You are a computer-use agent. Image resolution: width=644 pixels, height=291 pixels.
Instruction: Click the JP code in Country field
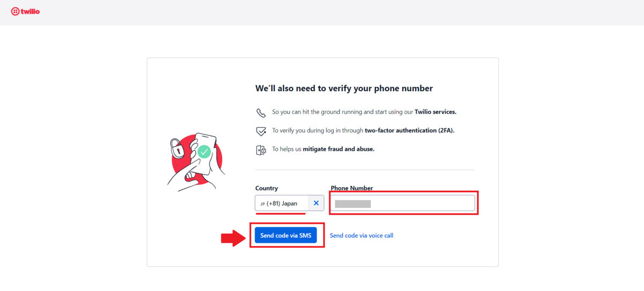pyautogui.click(x=262, y=204)
